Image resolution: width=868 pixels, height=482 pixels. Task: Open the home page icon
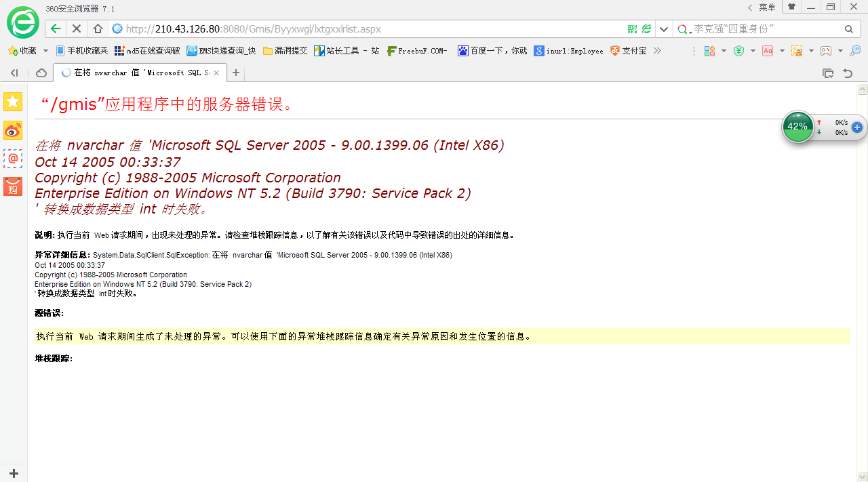pyautogui.click(x=98, y=29)
